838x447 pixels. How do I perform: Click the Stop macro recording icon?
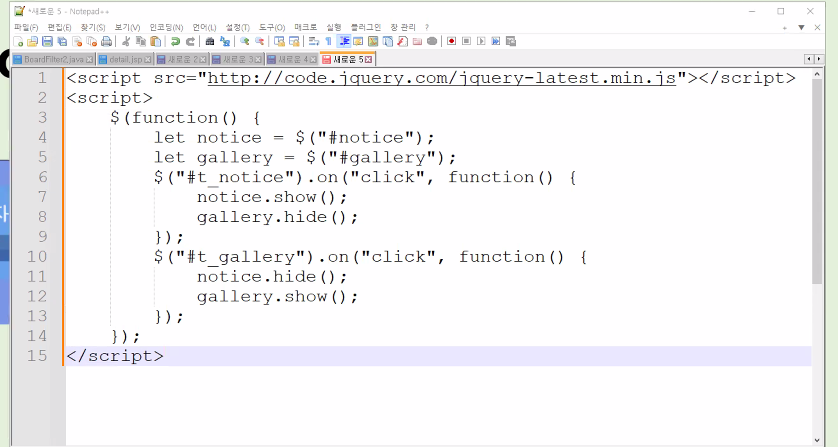point(467,41)
